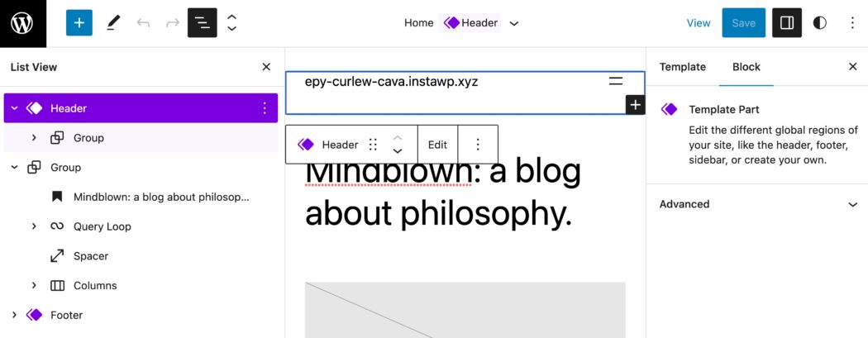Screen dimensions: 868x338
Task: Expand the Query Loop item
Action: tap(34, 226)
